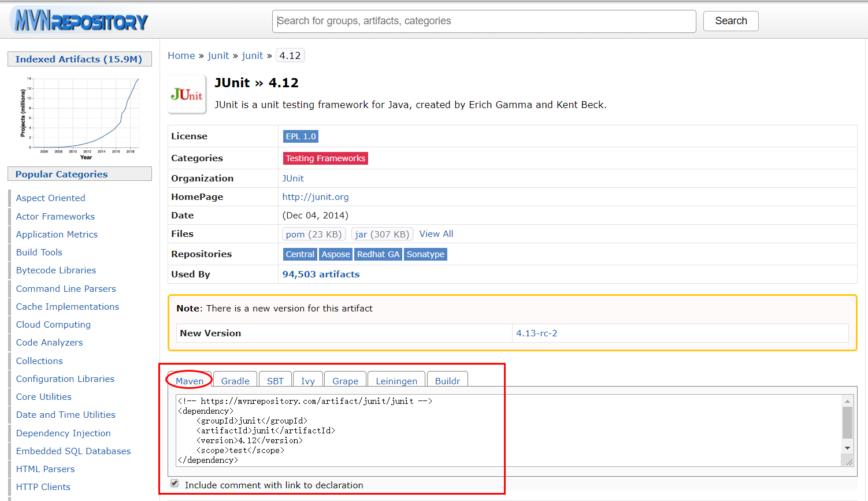The image size is (868, 501).
Task: Open Actor Frameworks category
Action: [55, 217]
